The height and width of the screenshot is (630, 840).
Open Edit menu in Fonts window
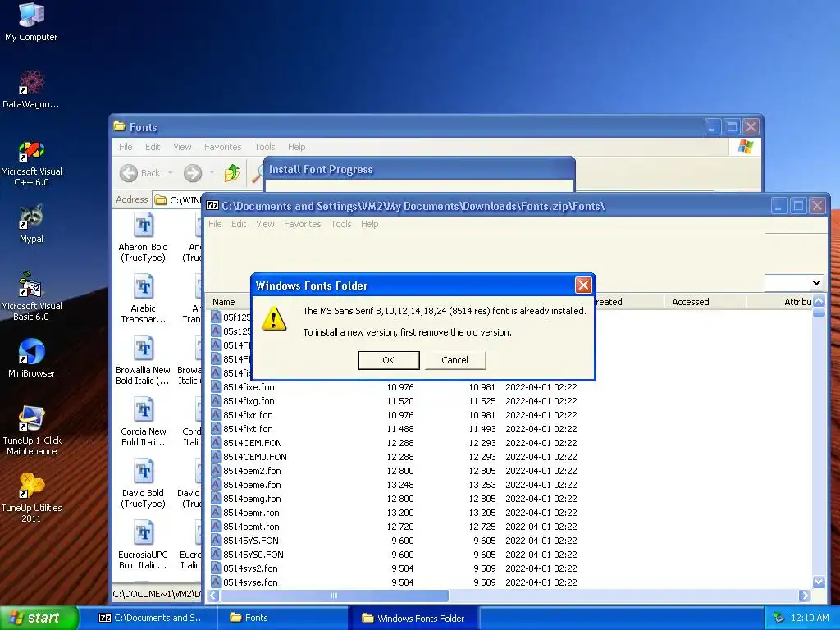pos(153,147)
